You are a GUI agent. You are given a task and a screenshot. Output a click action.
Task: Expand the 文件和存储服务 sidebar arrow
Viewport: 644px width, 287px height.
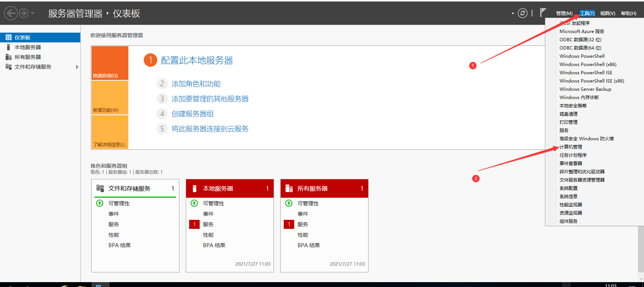click(77, 67)
